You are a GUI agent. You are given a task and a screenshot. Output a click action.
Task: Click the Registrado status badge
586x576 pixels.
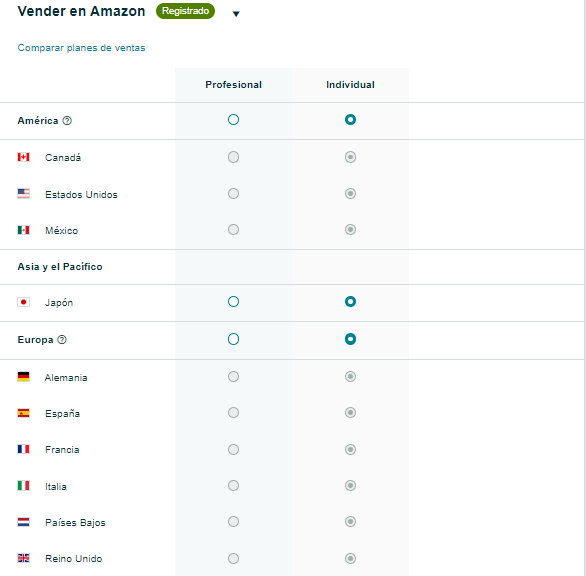point(185,11)
